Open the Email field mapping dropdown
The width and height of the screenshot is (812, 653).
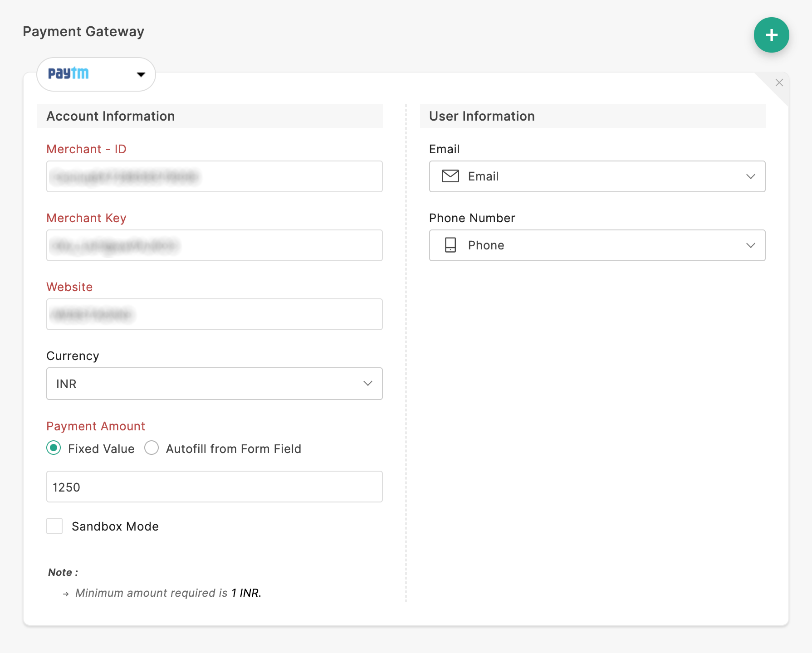(x=597, y=176)
